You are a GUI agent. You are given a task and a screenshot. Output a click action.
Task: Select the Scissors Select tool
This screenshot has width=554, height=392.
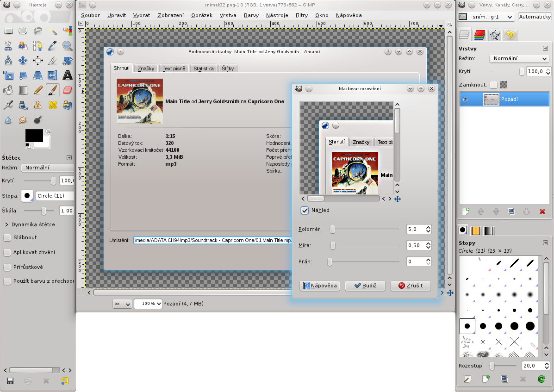pyautogui.click(x=8, y=45)
